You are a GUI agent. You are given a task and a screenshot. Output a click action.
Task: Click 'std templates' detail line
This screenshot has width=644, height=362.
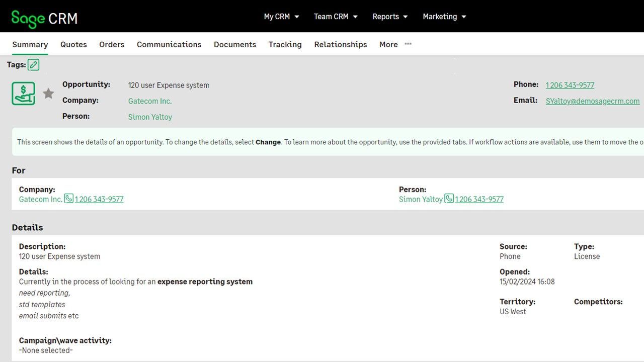click(42, 305)
